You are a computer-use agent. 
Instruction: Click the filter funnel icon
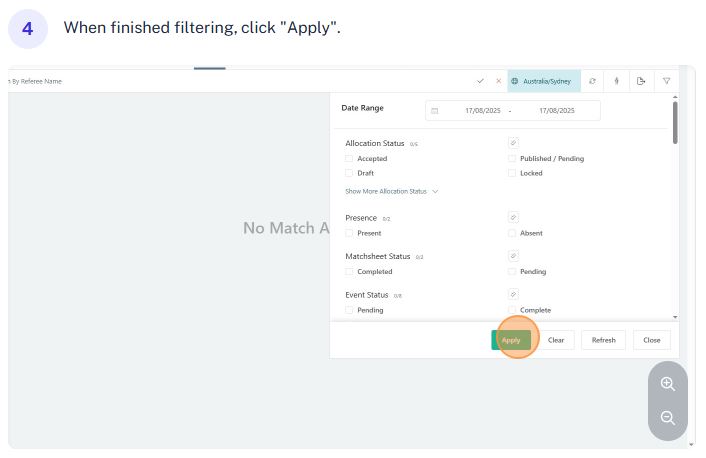click(x=666, y=81)
